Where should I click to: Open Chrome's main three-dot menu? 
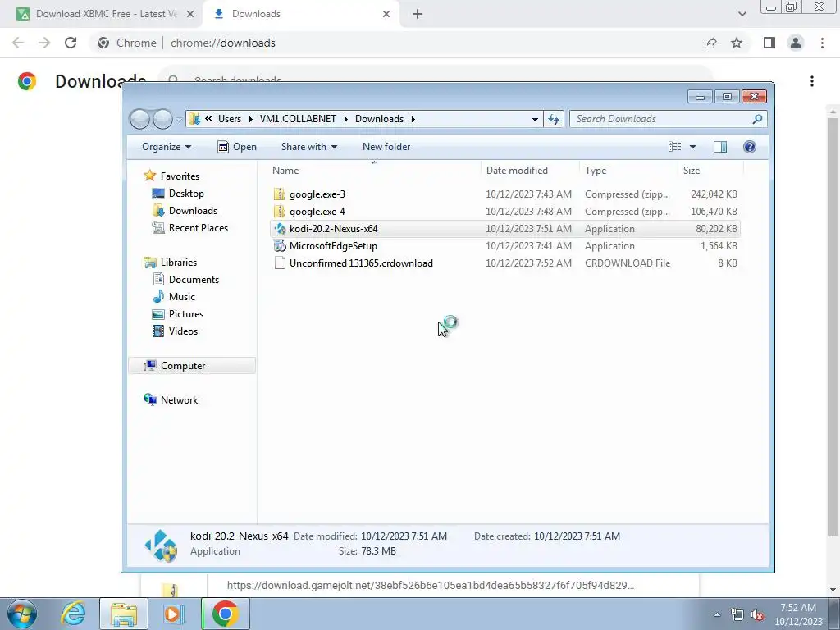click(822, 43)
